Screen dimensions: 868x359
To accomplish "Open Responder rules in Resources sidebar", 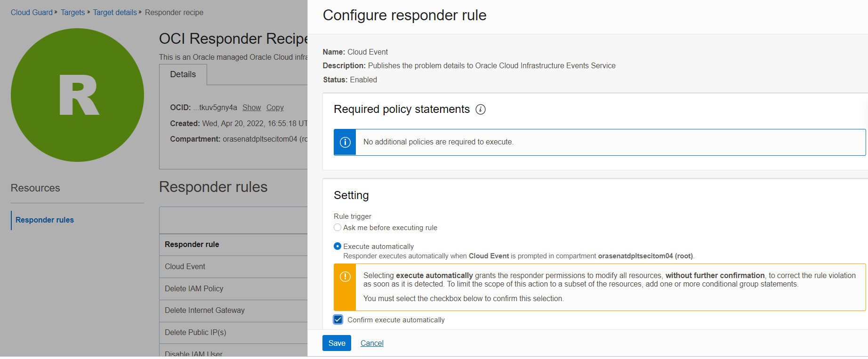I will tap(45, 220).
